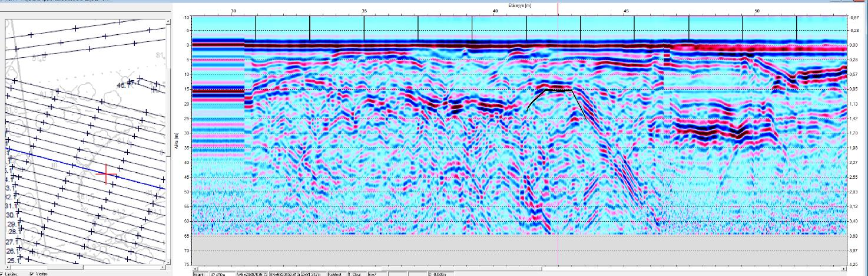868x276 pixels.
Task: Click the map panel's horizontal scrollbar thumb
Action: pyautogui.click(x=65, y=267)
